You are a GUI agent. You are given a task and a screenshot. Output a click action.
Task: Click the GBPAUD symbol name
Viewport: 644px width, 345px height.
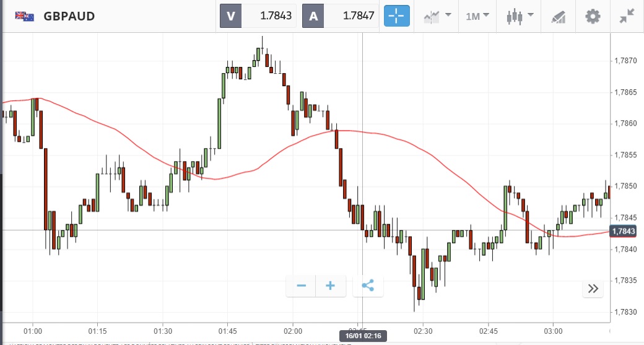pos(69,16)
